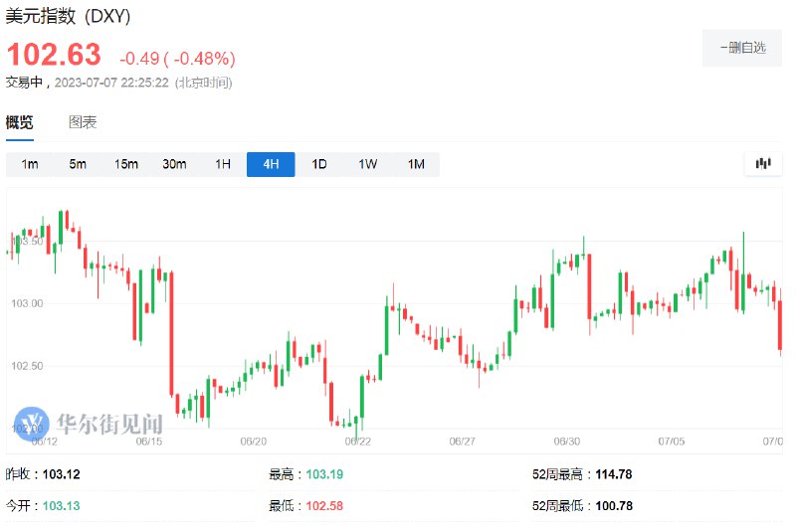Viewport: 796px width, 532px height.
Task: Click the 今开 value 103.13
Action: click(x=61, y=505)
